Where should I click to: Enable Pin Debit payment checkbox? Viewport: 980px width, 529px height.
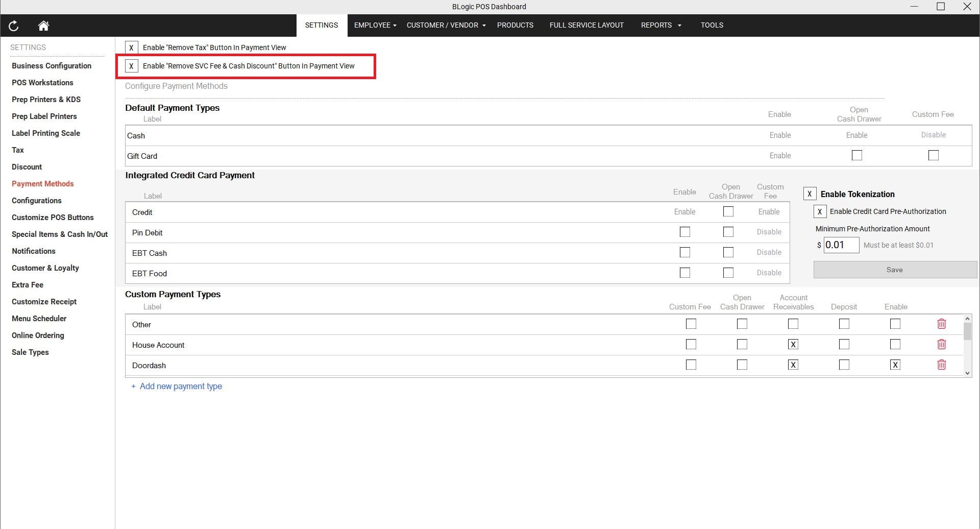tap(684, 232)
